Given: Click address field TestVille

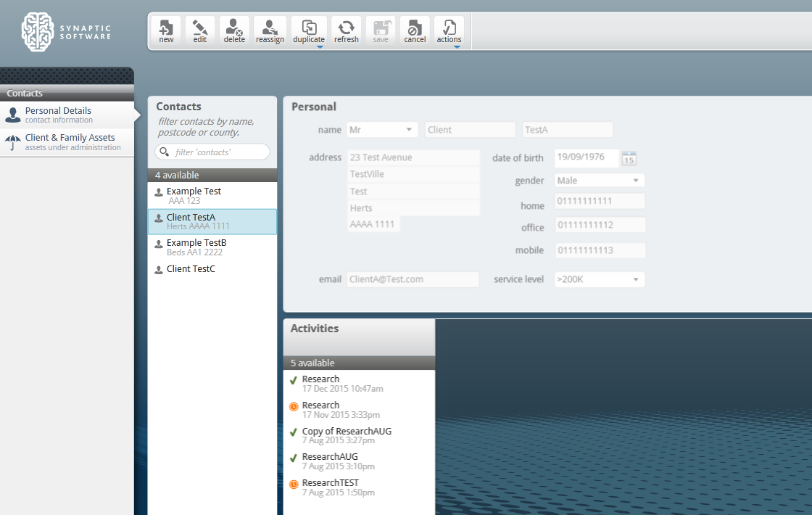Looking at the screenshot, I should (413, 174).
